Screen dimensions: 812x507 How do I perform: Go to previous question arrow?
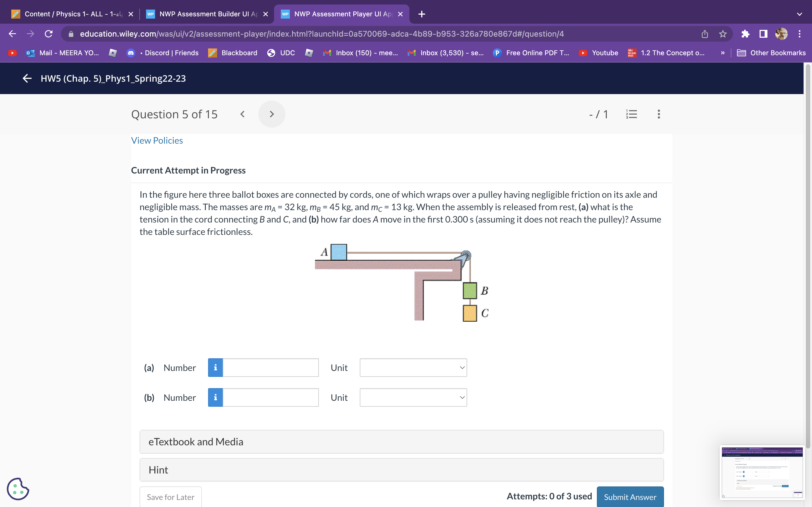[x=242, y=114]
